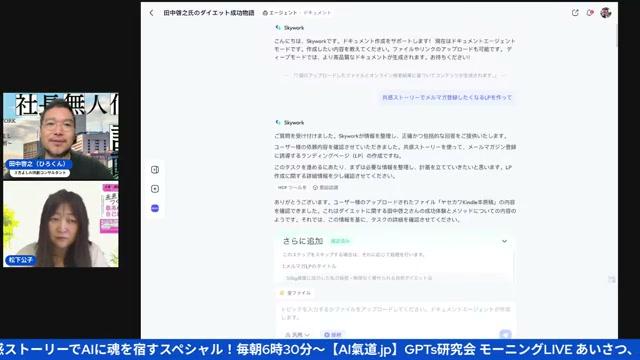Click the chat scrollbar on the right
This screenshot has height=360, width=640.
pos(616,37)
